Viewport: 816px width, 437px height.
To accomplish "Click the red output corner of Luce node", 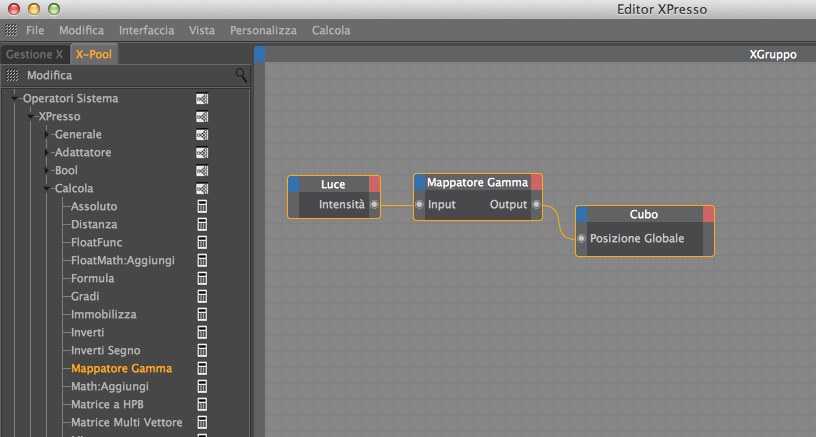I will pos(374,184).
